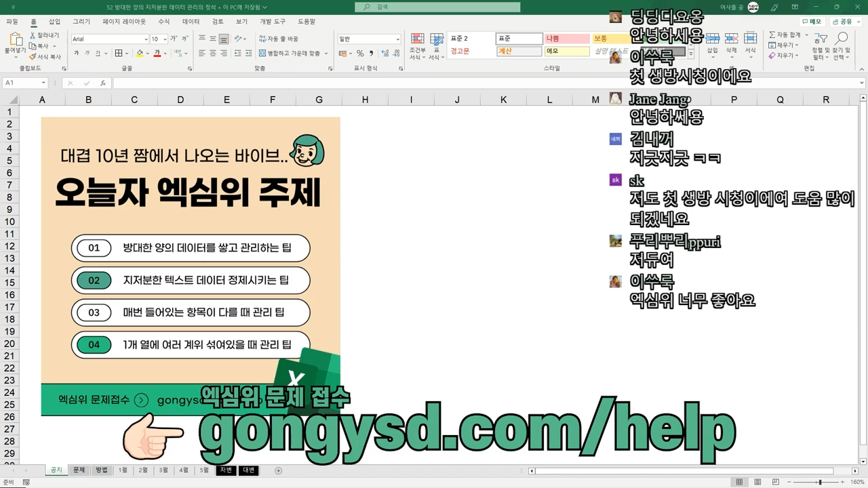Open the Arial font name dropdown

pyautogui.click(x=146, y=39)
